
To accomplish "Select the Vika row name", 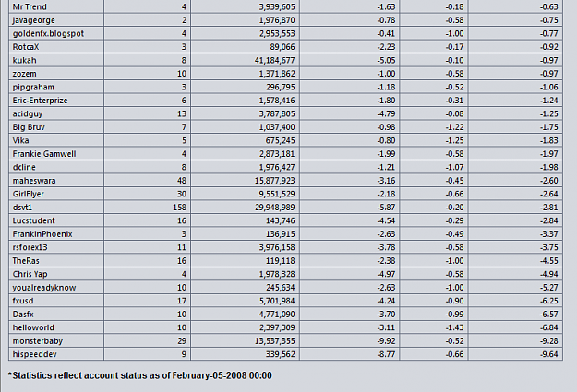I will (20, 140).
